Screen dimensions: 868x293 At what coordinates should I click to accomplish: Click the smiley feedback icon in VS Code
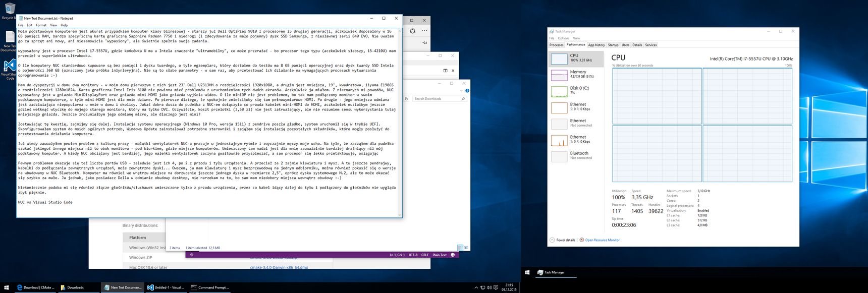[x=453, y=255]
